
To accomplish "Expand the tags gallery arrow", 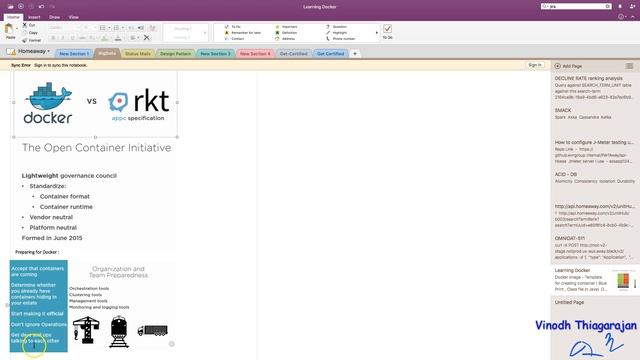I will click(376, 33).
